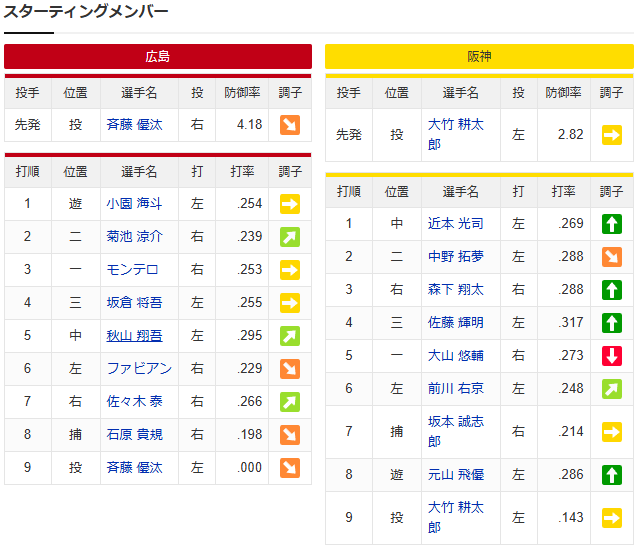Image resolution: width=637 pixels, height=549 pixels.
Task: Open player page for 佐藤 輝明
Action: point(456,322)
